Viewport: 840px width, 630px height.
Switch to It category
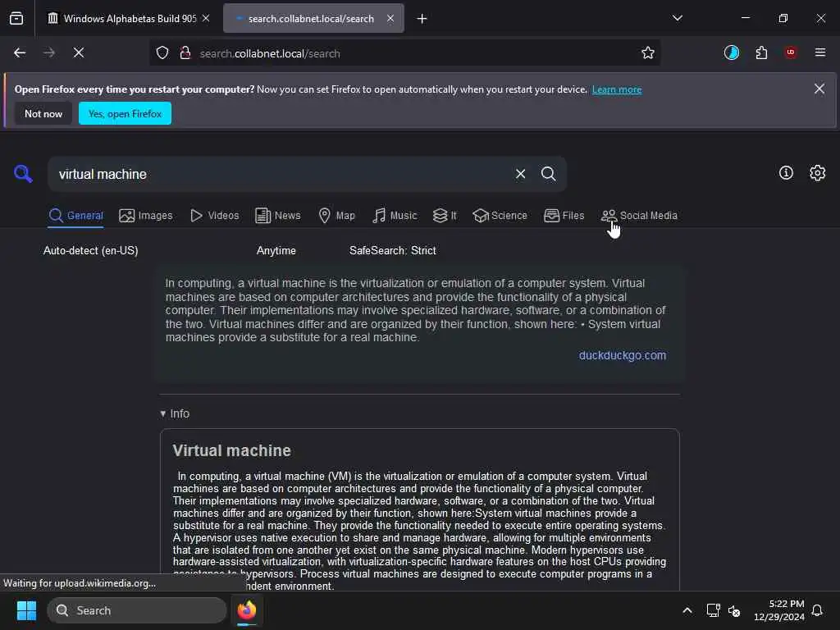coord(445,216)
